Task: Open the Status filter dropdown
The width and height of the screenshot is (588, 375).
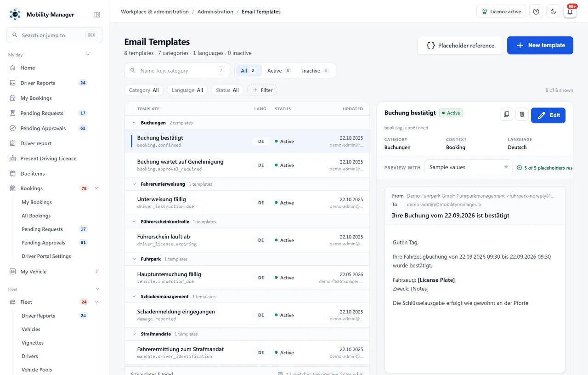Action: click(x=227, y=90)
